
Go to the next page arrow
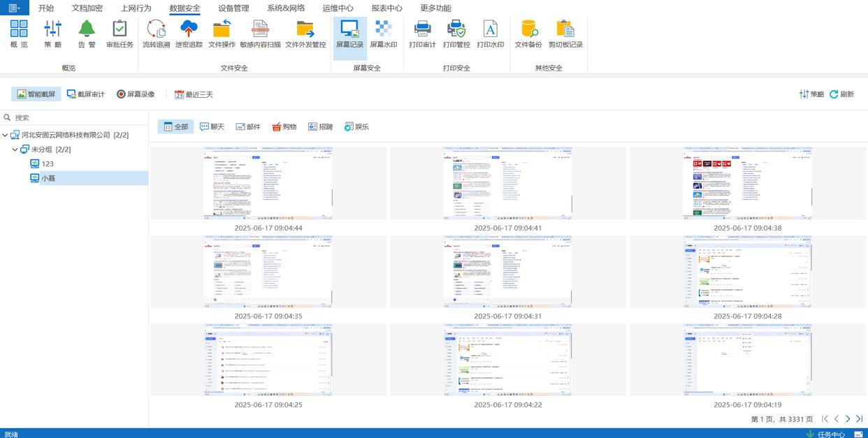pyautogui.click(x=848, y=419)
